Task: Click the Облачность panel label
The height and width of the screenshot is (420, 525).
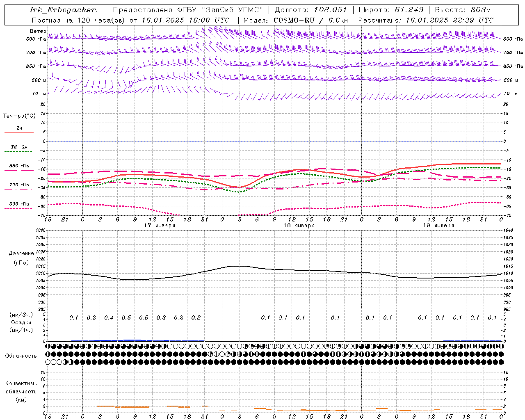Action: tap(21, 356)
